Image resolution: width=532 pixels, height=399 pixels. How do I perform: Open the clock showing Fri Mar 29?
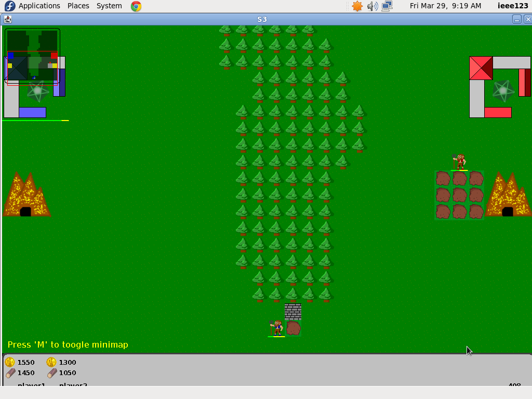(445, 6)
